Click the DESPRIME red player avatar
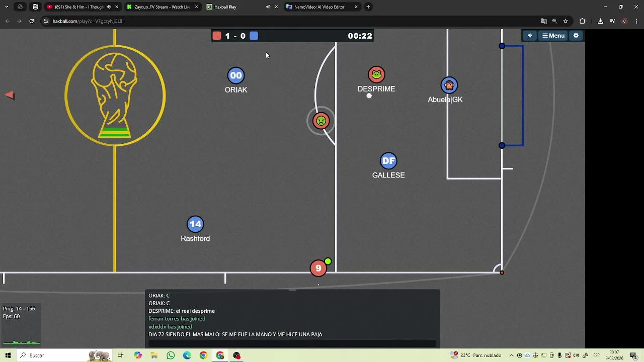 coord(376,74)
